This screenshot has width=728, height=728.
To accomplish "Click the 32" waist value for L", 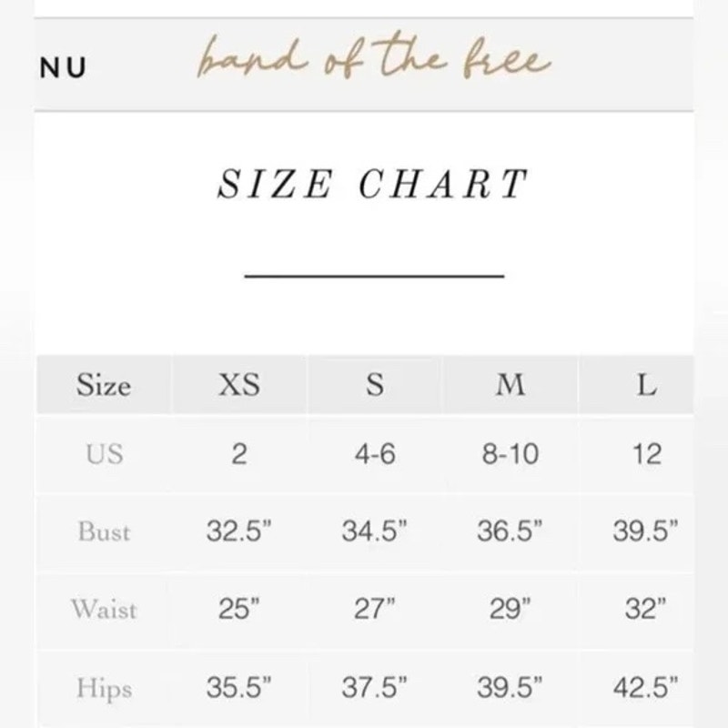I will click(645, 609).
